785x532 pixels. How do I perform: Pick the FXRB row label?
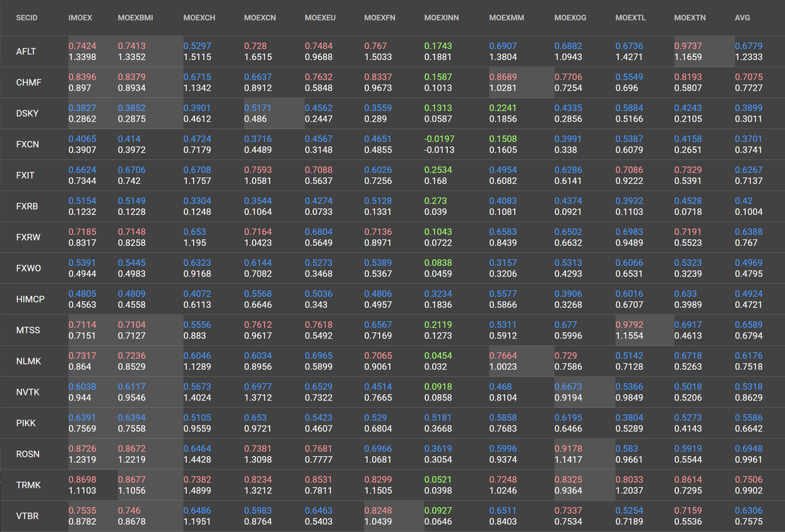click(27, 206)
